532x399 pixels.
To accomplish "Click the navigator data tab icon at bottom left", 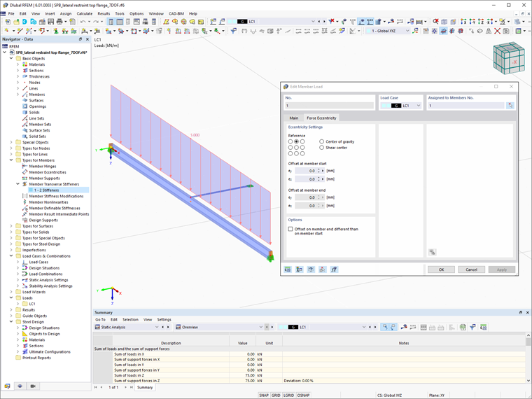I will tap(7, 386).
